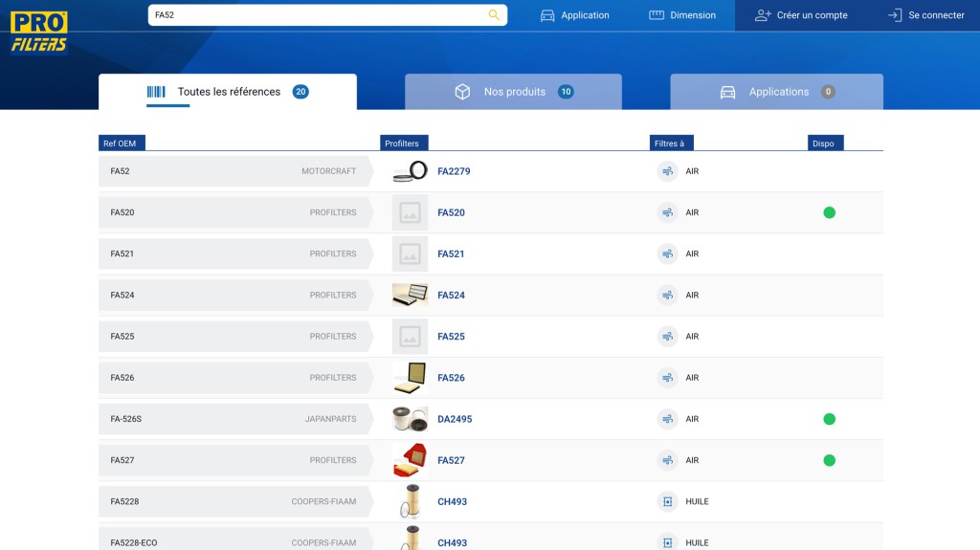Open the Application search menu
The width and height of the screenshot is (980, 550).
tap(574, 15)
